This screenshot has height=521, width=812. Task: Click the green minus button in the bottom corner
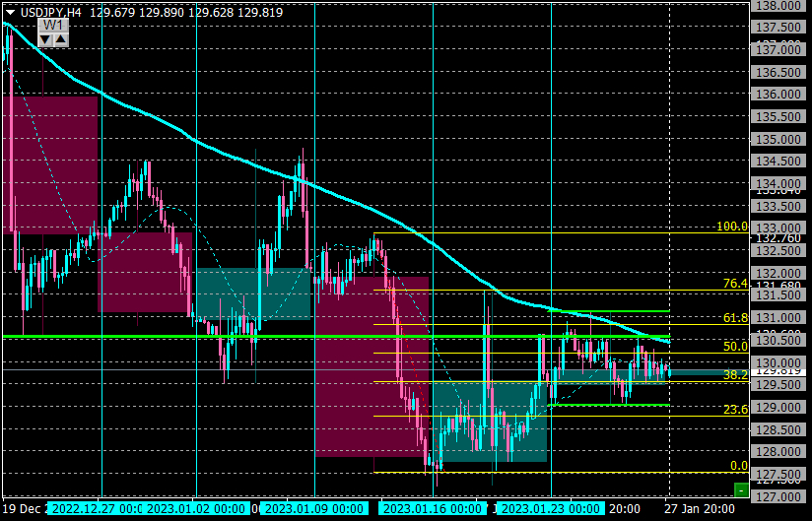tap(742, 489)
